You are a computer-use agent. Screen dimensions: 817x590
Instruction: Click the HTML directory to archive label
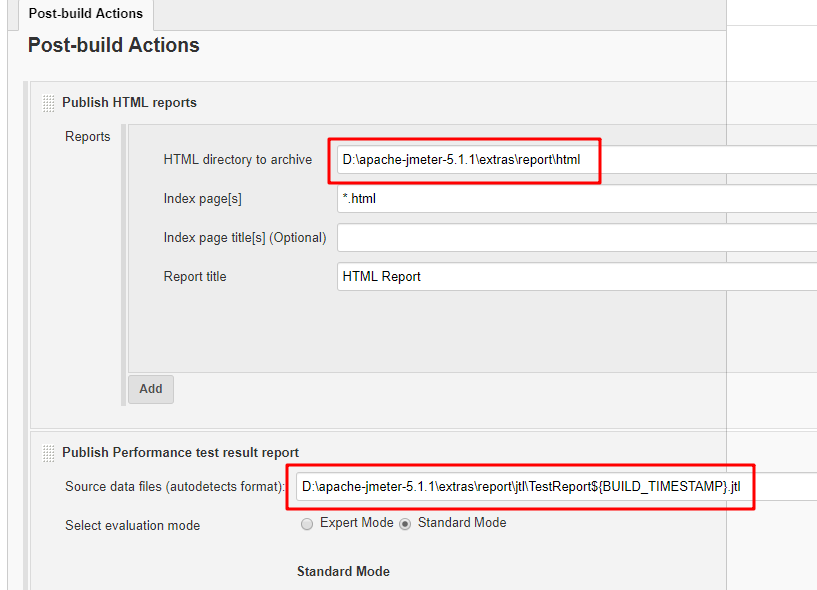pyautogui.click(x=238, y=160)
